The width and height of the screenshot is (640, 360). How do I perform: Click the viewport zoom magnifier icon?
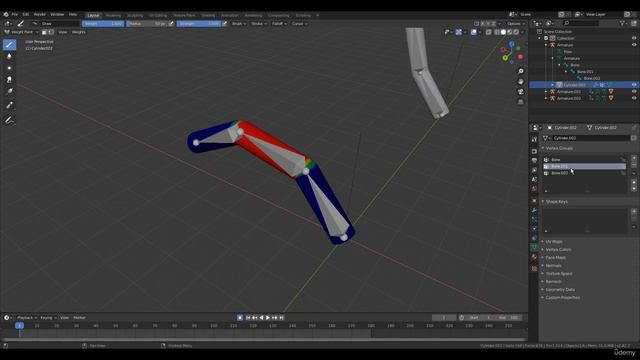pyautogui.click(x=520, y=71)
